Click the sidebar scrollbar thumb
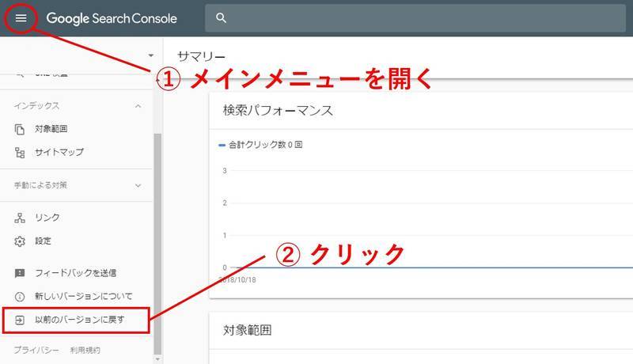This screenshot has height=364, width=633. tap(157, 244)
